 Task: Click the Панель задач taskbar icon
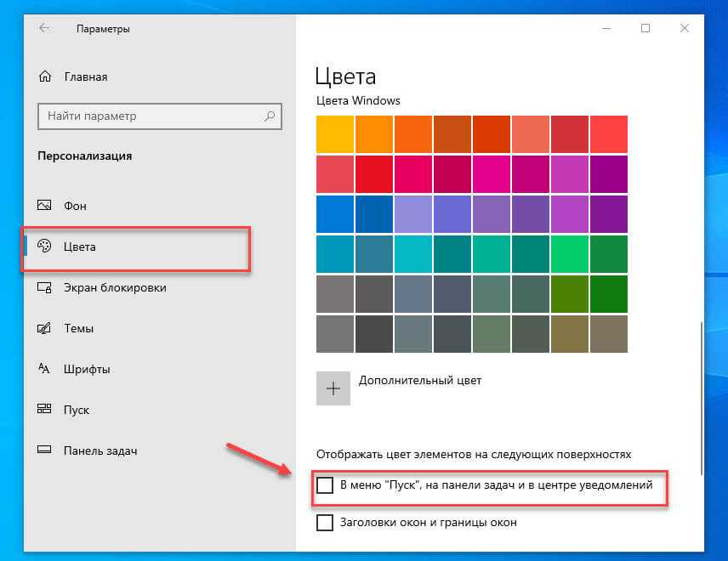(x=45, y=450)
